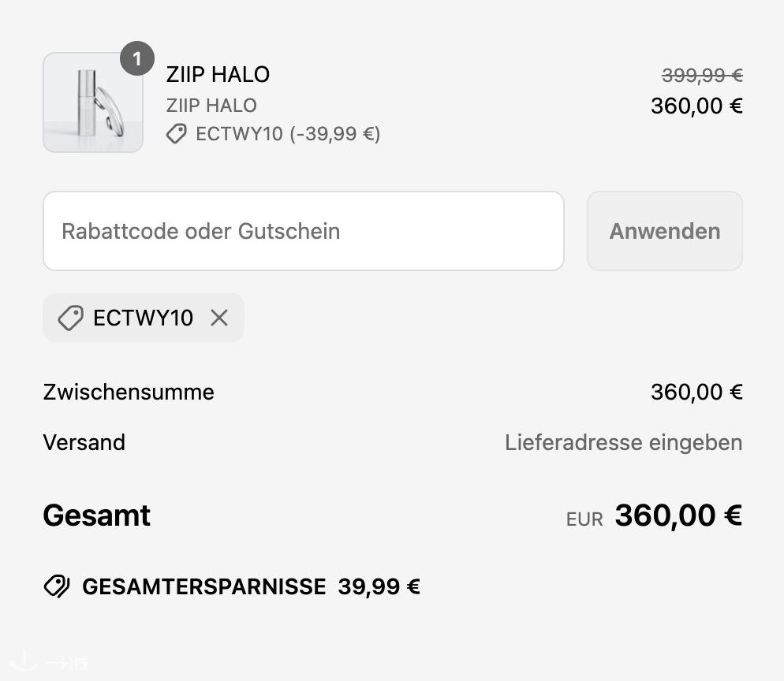
Task: Click the watermark logo in bottom corner
Action: tap(49, 662)
